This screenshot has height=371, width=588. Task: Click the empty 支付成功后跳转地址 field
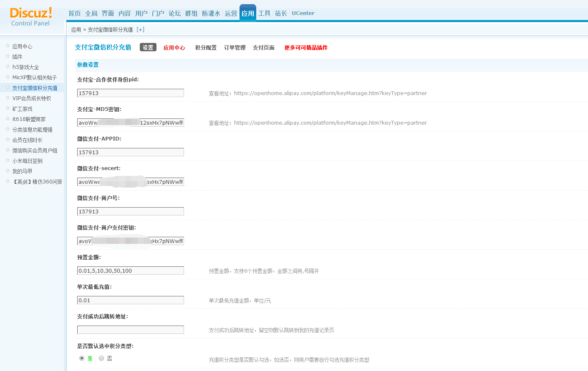(131, 330)
